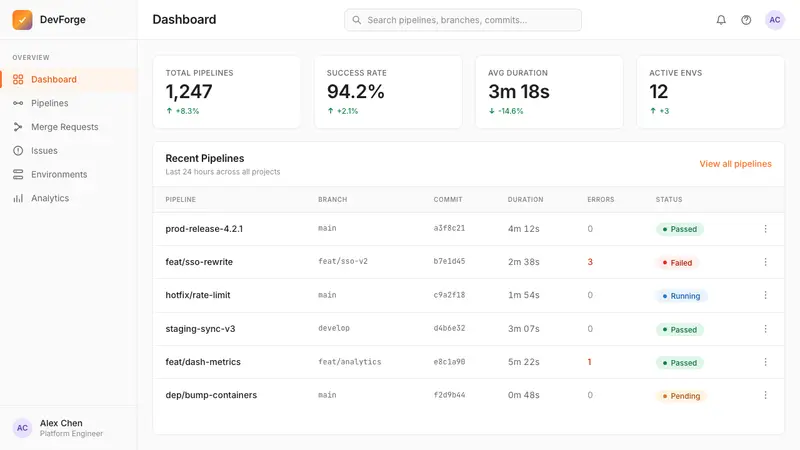
Task: Click the Environments sidebar icon
Action: point(18,174)
